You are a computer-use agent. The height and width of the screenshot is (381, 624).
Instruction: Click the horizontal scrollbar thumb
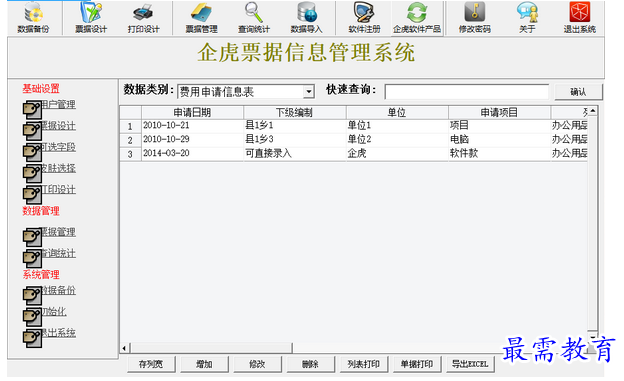pos(211,348)
